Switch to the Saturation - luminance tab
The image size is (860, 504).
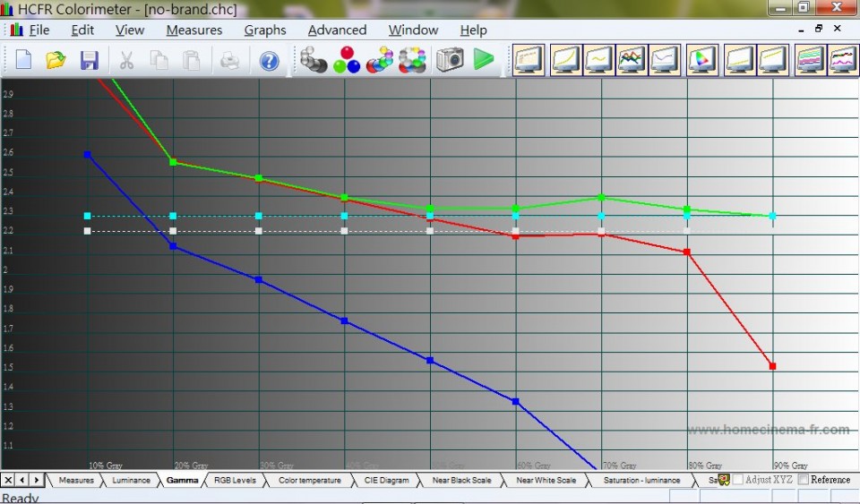(641, 481)
